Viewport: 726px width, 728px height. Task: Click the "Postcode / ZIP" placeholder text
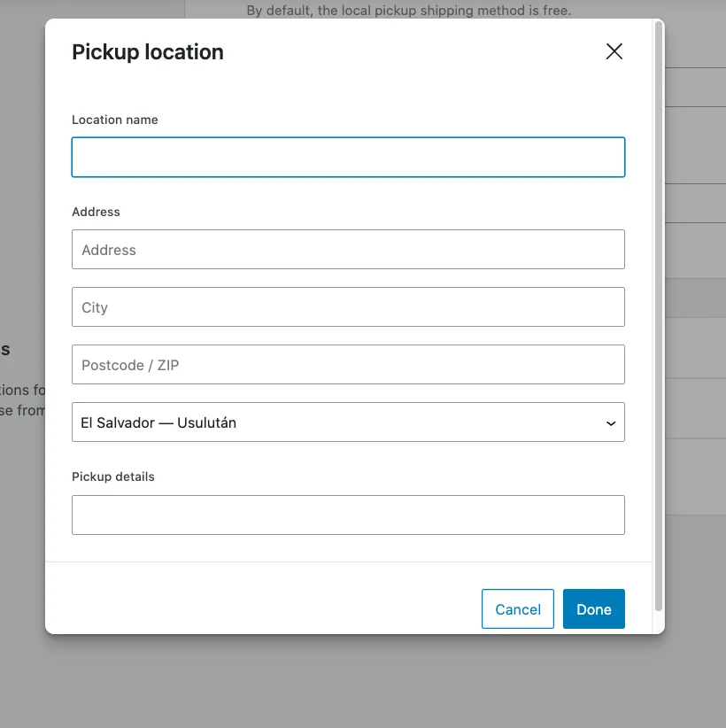click(x=130, y=365)
